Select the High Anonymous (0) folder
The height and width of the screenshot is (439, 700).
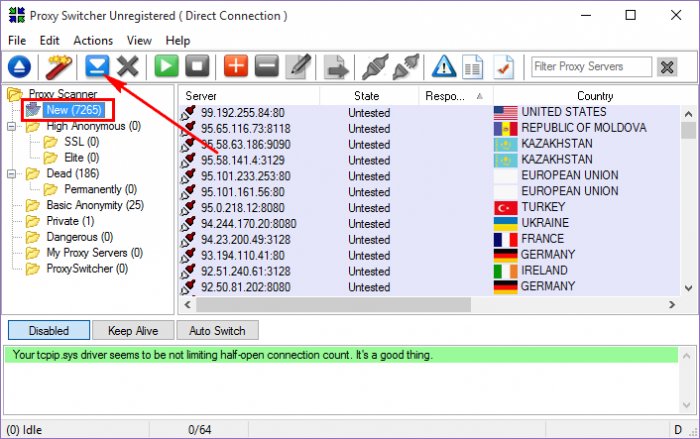click(93, 126)
